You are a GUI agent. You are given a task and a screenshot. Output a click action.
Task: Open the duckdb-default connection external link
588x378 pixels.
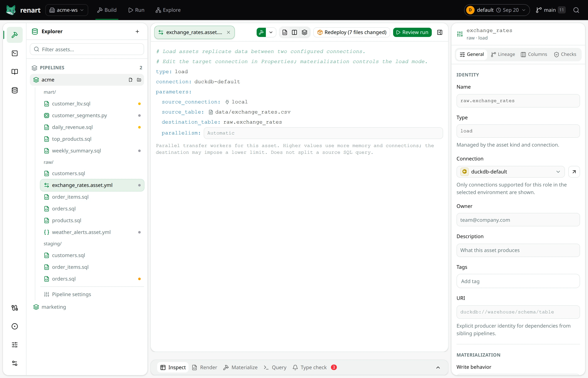tap(574, 172)
